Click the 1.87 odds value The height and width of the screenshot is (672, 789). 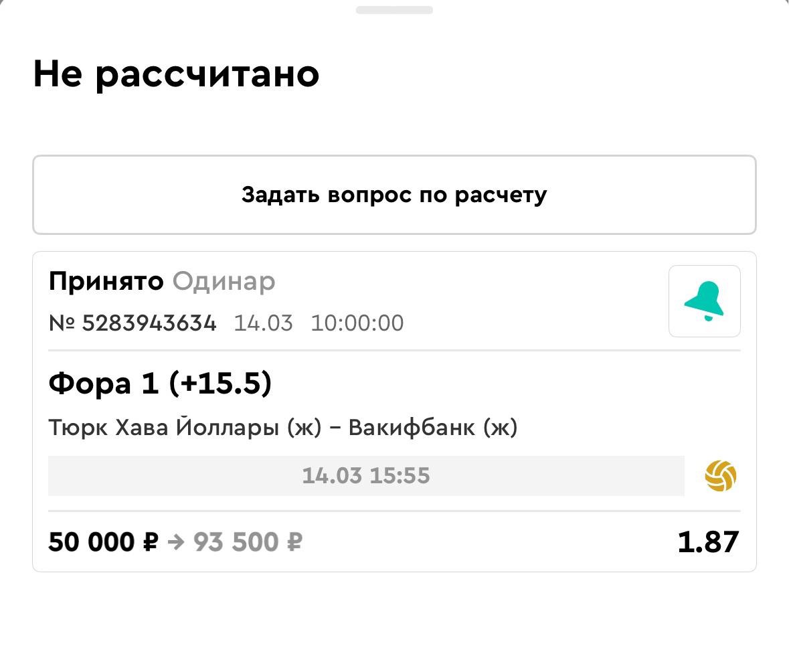(x=708, y=542)
